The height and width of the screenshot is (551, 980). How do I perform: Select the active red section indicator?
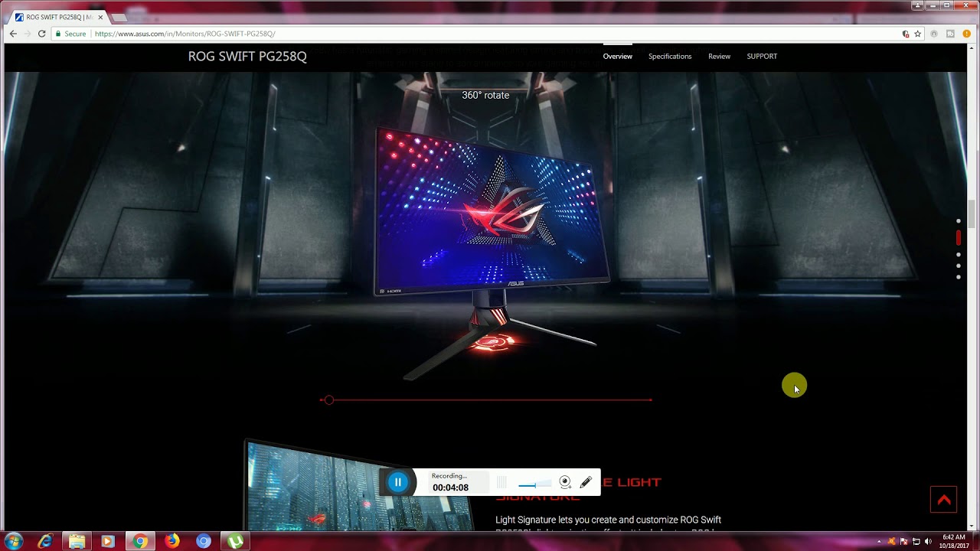[959, 238]
